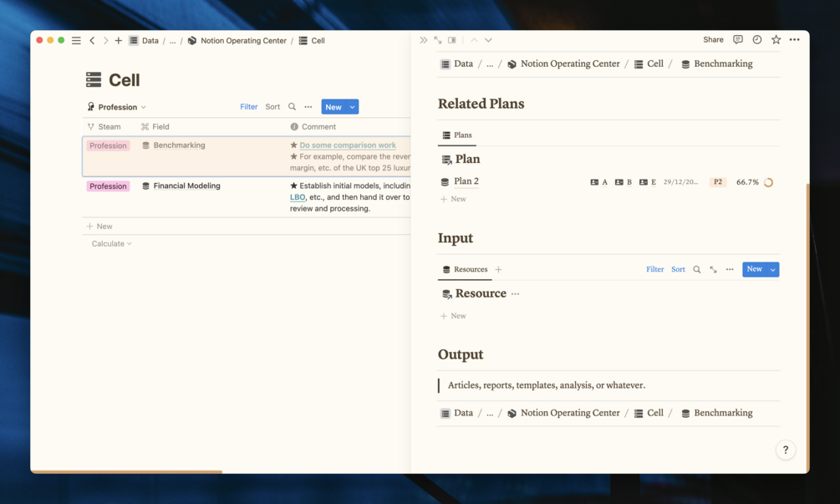The width and height of the screenshot is (840, 504).
Task: Go back with the left arrow
Action: click(x=92, y=40)
